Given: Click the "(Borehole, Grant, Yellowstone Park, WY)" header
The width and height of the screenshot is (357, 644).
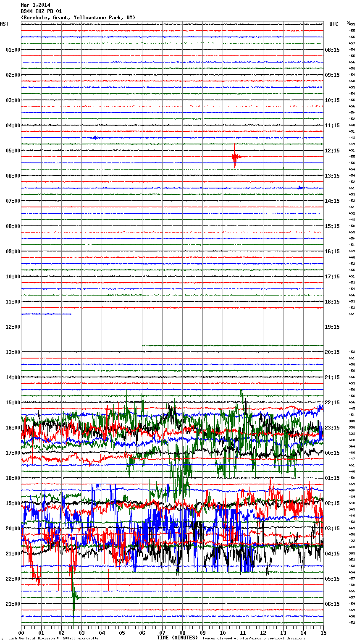Looking at the screenshot, I should tap(78, 18).
